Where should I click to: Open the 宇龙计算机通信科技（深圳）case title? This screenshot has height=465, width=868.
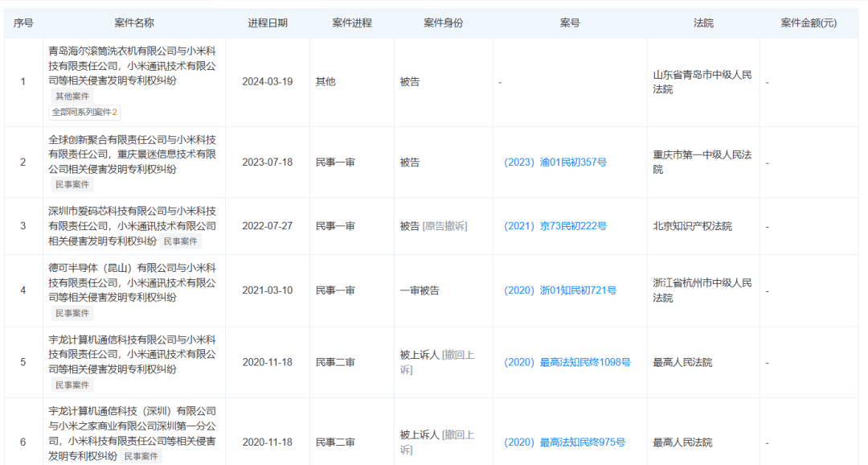point(133,434)
